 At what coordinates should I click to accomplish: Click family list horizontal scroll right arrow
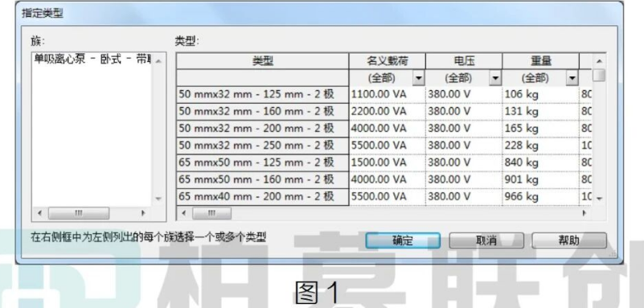click(143, 214)
